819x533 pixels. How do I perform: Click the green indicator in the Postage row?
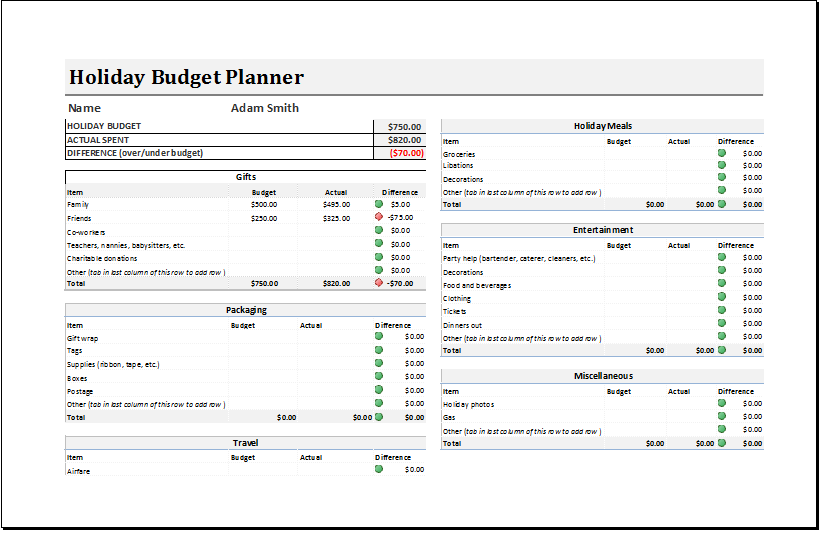coord(379,389)
